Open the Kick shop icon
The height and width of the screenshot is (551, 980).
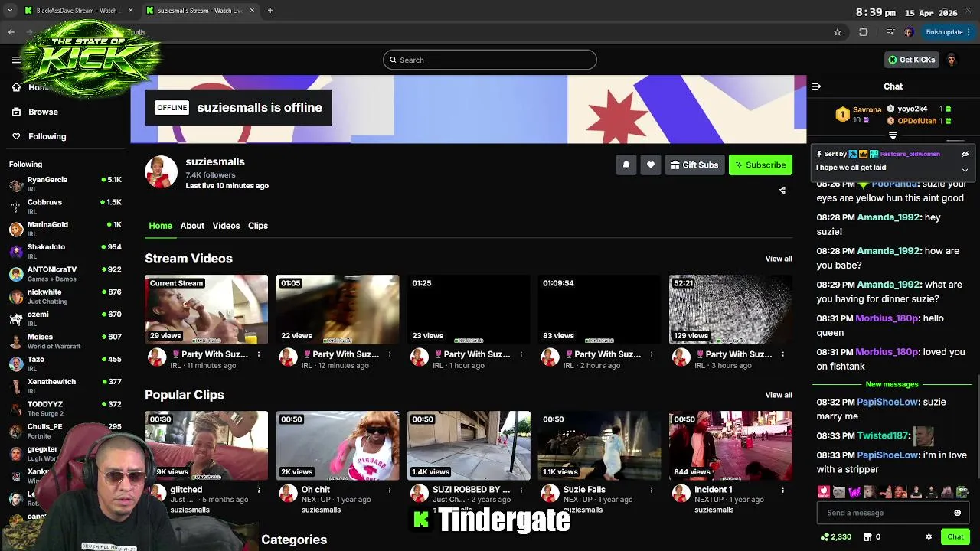[x=869, y=536]
